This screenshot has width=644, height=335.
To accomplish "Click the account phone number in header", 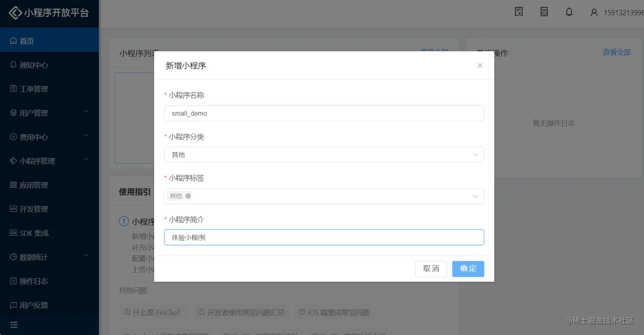I will point(624,12).
